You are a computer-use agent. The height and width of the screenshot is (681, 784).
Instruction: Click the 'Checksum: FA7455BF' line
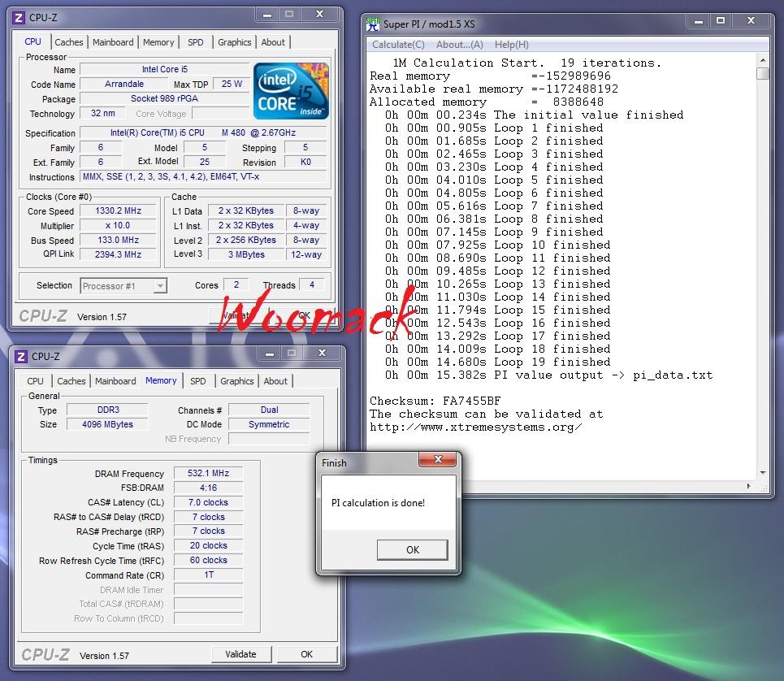[x=435, y=401]
